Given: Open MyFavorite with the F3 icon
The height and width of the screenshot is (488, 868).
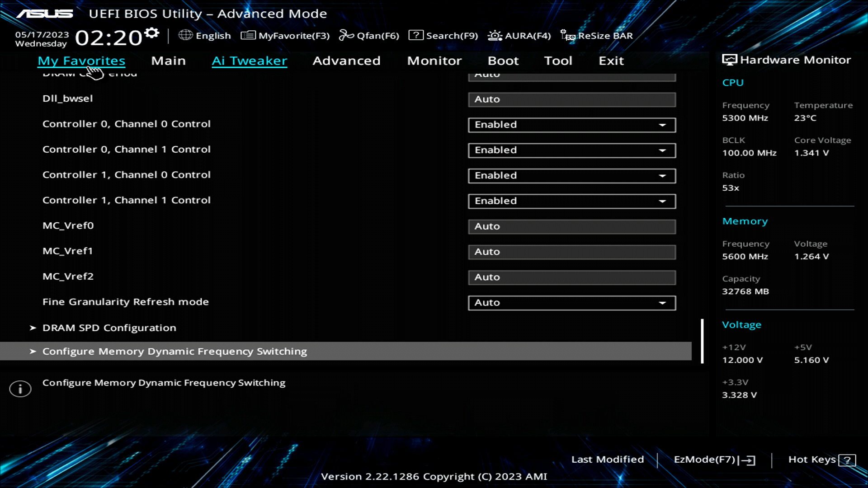Looking at the screenshot, I should (286, 35).
